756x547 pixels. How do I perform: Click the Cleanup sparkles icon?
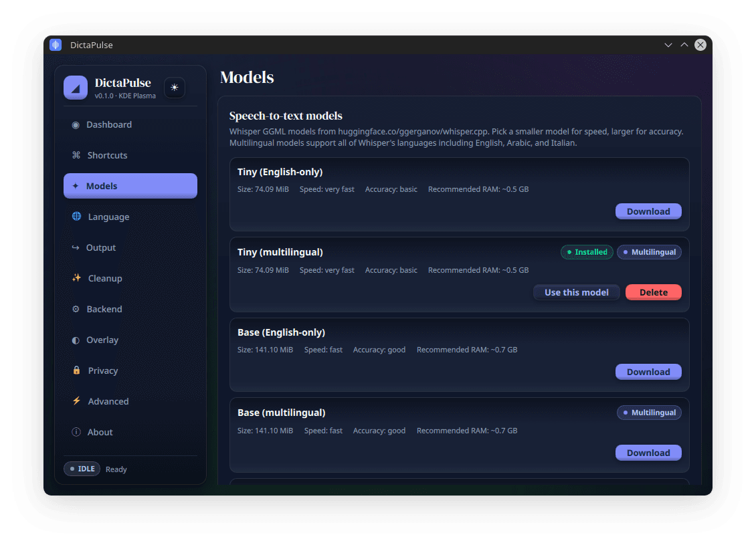click(77, 278)
